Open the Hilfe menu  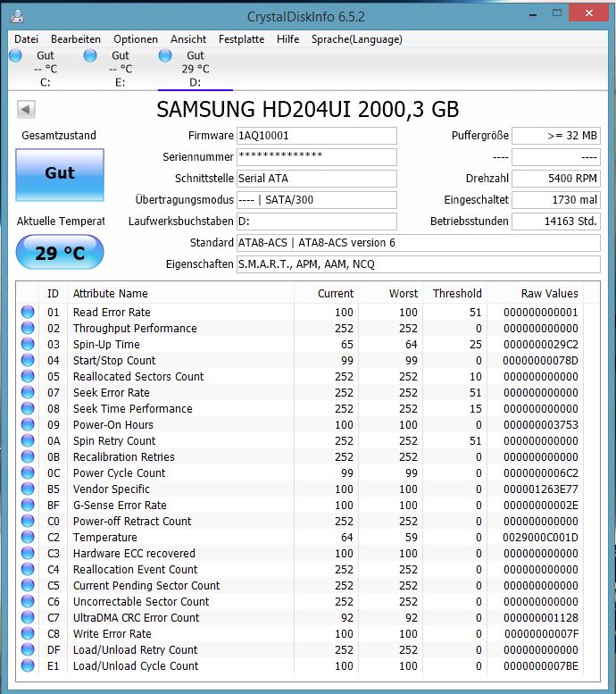coord(287,39)
